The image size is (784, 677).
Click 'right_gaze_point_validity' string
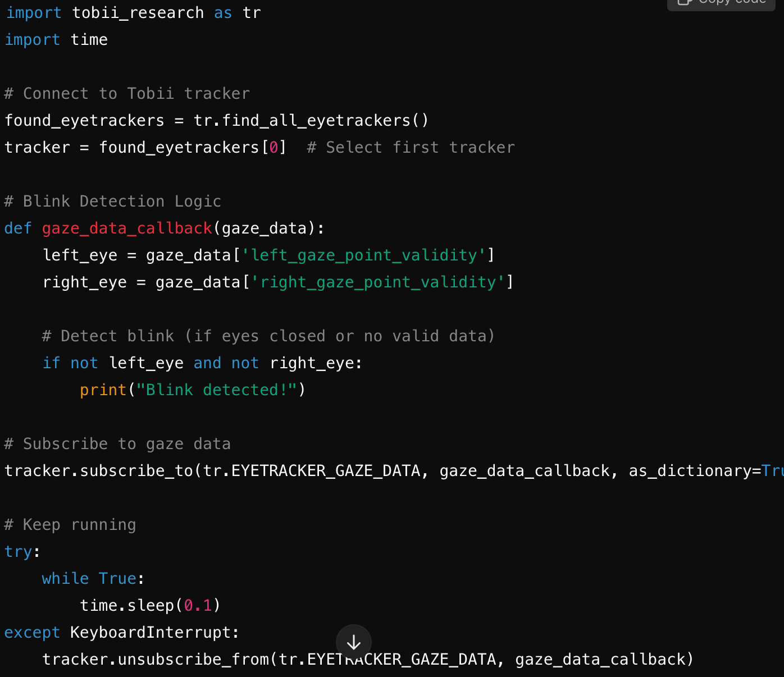(x=377, y=282)
